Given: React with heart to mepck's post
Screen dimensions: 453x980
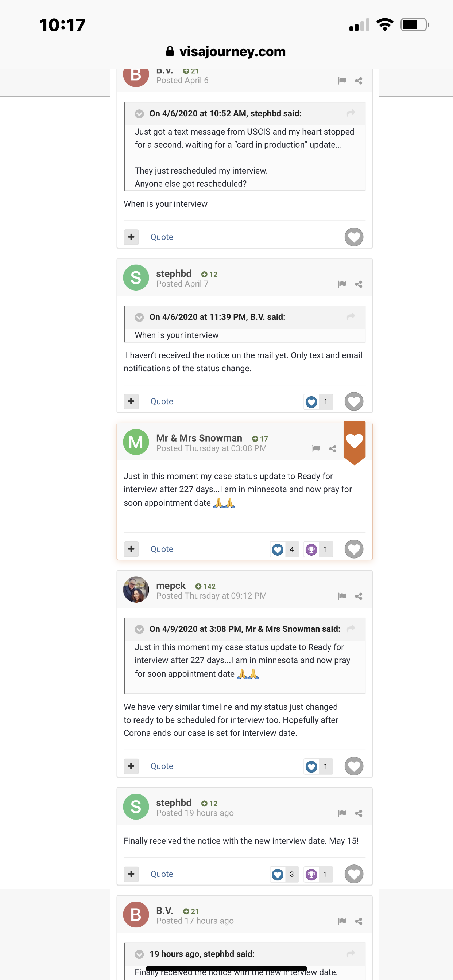Looking at the screenshot, I should point(354,766).
